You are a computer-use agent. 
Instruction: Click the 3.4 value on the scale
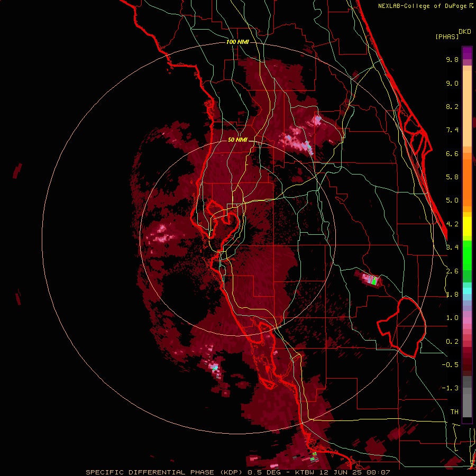click(452, 247)
